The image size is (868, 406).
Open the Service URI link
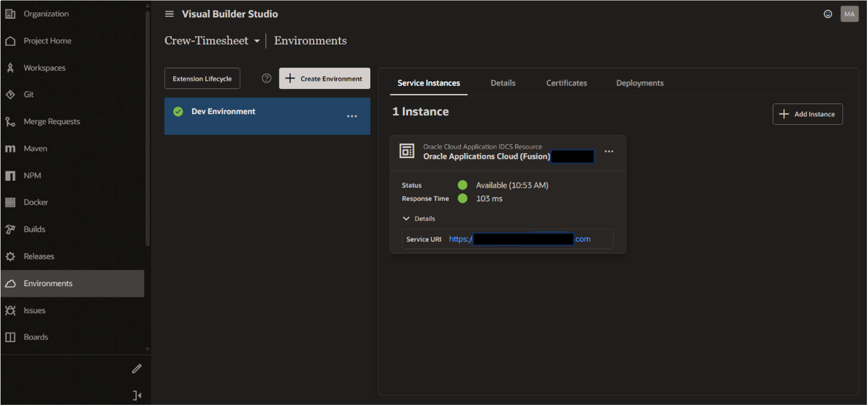pyautogui.click(x=460, y=239)
